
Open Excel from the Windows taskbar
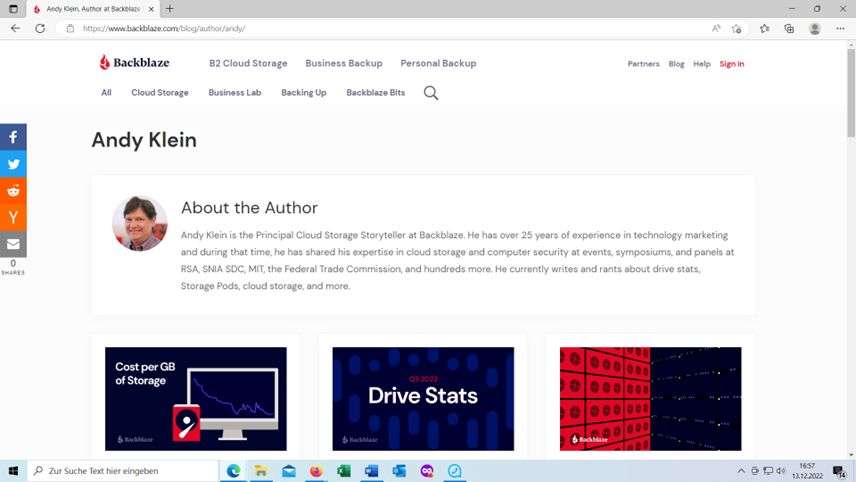[x=343, y=471]
